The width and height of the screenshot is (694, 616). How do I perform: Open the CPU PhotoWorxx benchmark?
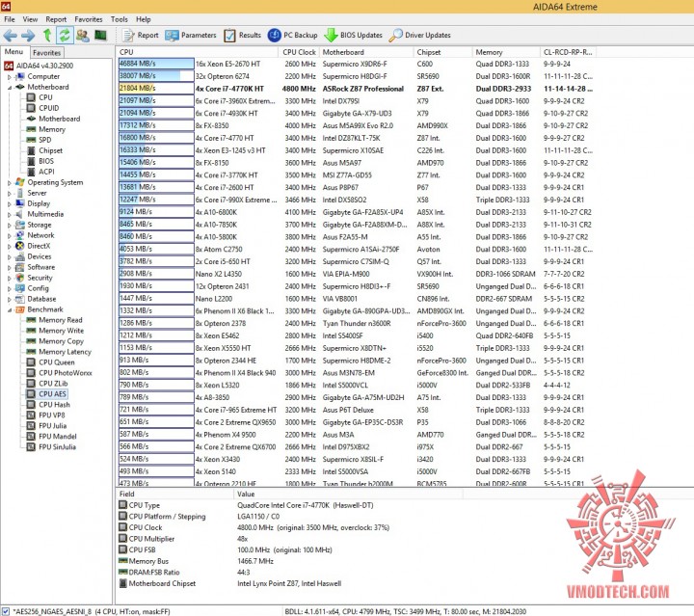[x=60, y=373]
